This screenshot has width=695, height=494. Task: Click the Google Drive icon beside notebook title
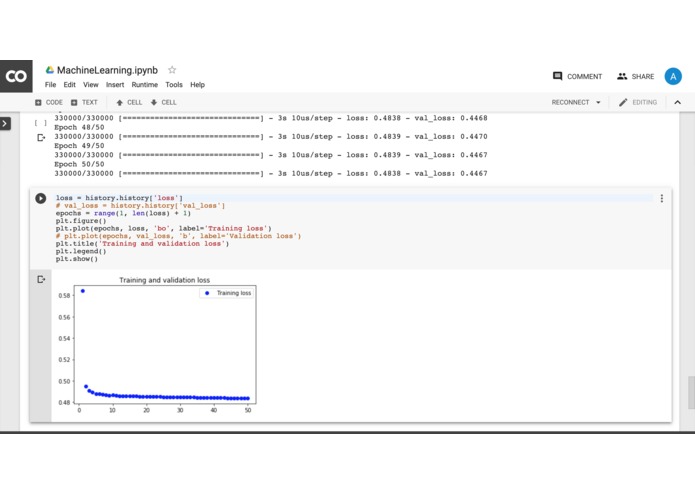point(50,70)
